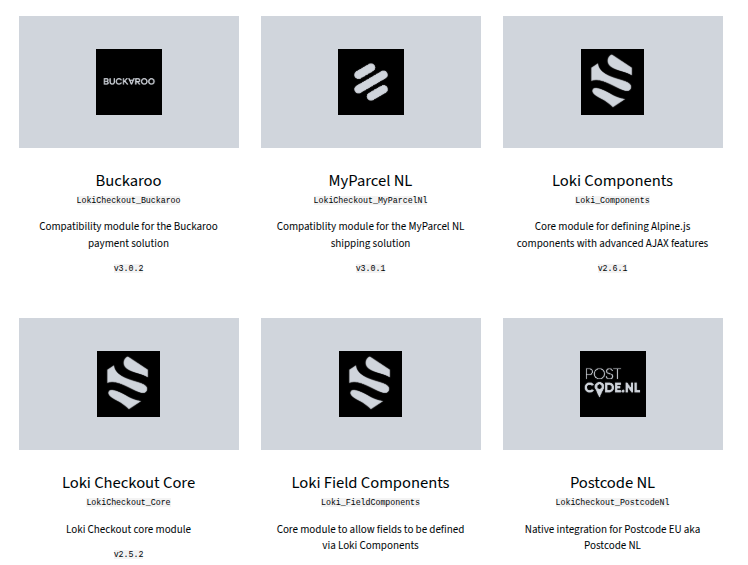This screenshot has height=565, width=748.
Task: Click the 'fields to be defined' description
Action: (370, 537)
